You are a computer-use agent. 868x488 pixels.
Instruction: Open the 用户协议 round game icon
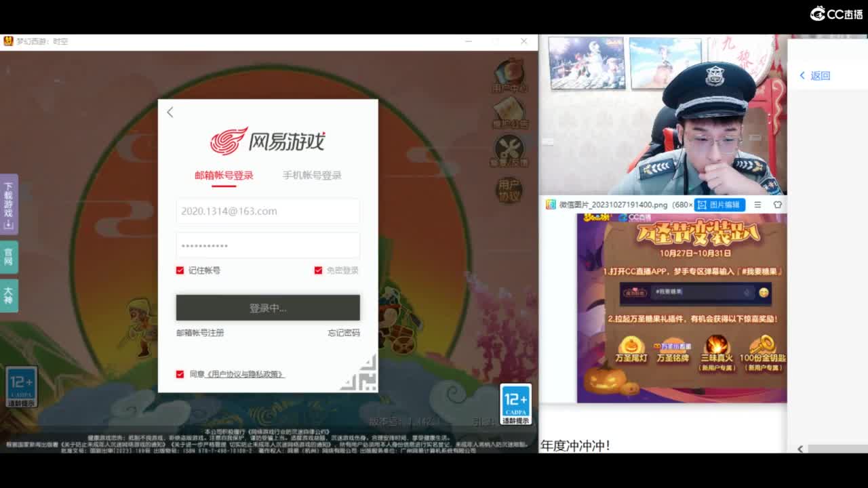tap(509, 190)
